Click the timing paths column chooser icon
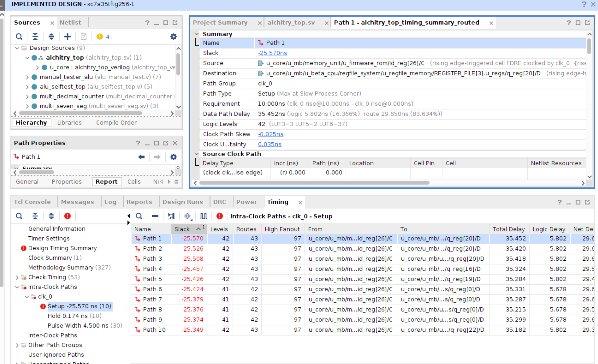The height and width of the screenshot is (364, 598). click(203, 216)
